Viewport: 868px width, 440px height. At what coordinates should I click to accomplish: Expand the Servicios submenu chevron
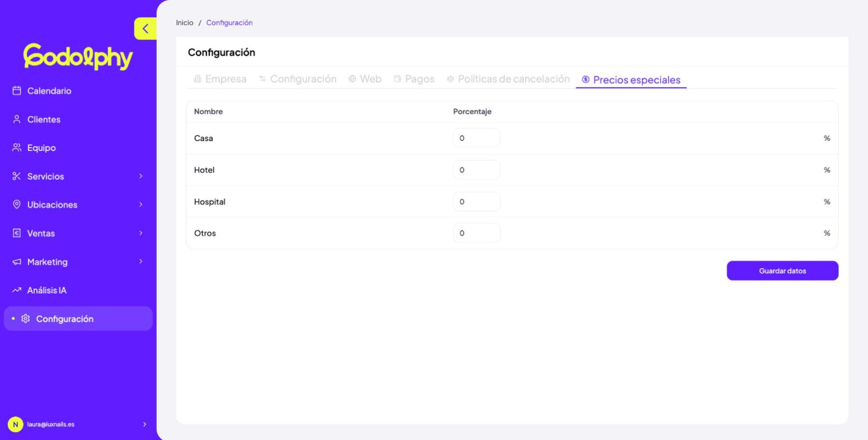coord(141,176)
